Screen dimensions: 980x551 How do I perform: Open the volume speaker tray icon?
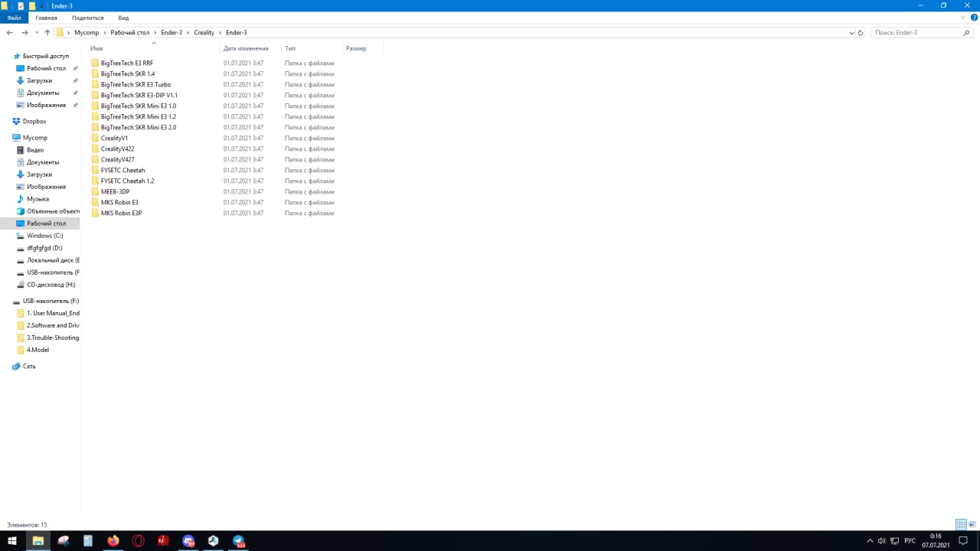tap(882, 540)
